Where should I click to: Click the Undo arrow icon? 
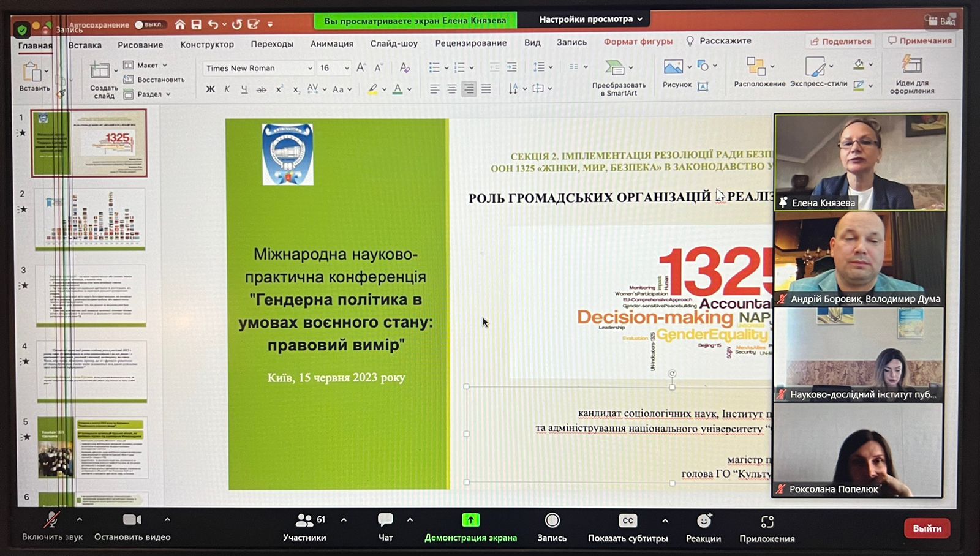(213, 24)
